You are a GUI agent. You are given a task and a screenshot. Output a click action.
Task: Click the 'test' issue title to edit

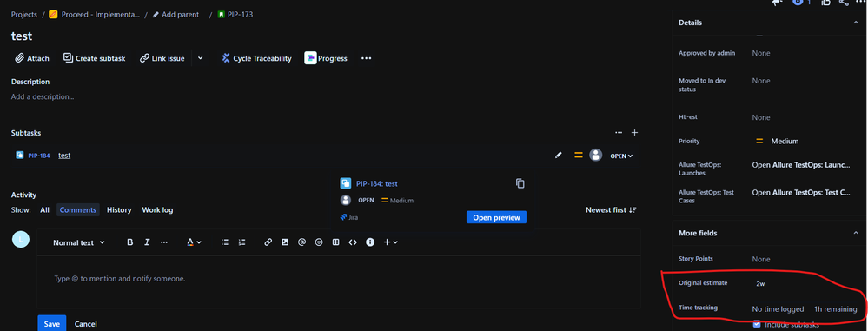(x=22, y=36)
